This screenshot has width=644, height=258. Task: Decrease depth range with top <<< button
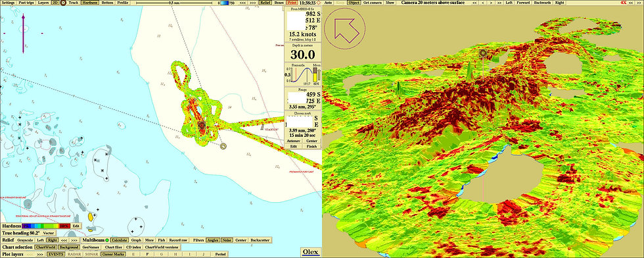(242, 3)
